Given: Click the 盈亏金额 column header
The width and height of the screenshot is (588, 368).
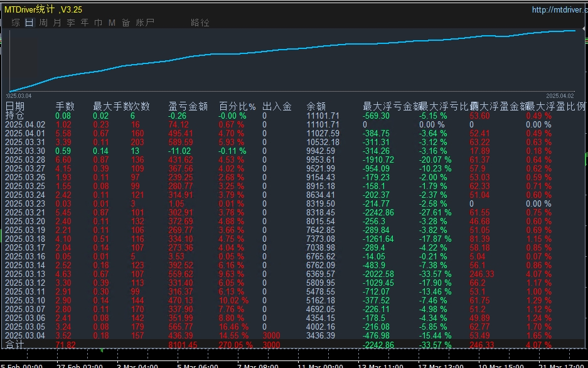Looking at the screenshot, I should 188,107.
